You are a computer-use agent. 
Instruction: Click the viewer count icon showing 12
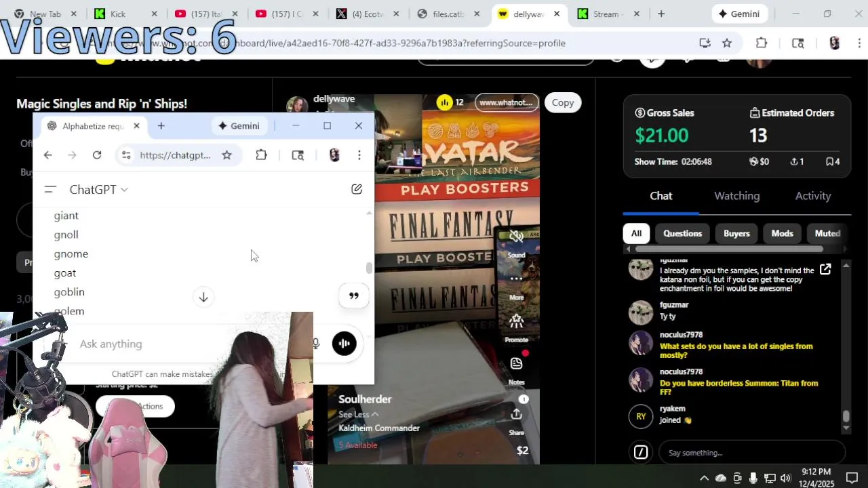[x=444, y=102]
